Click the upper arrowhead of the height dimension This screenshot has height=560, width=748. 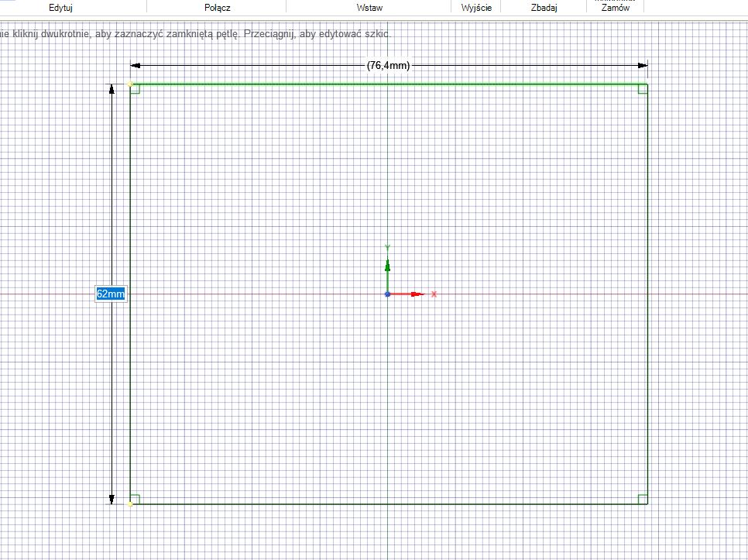(x=112, y=89)
